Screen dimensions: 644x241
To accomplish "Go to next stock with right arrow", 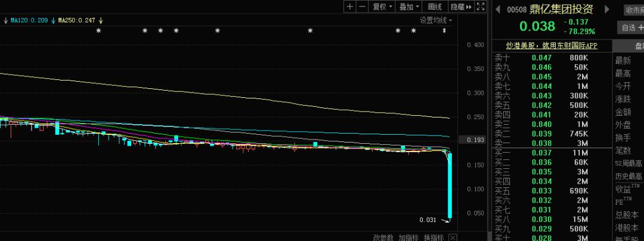I will tap(607, 9).
